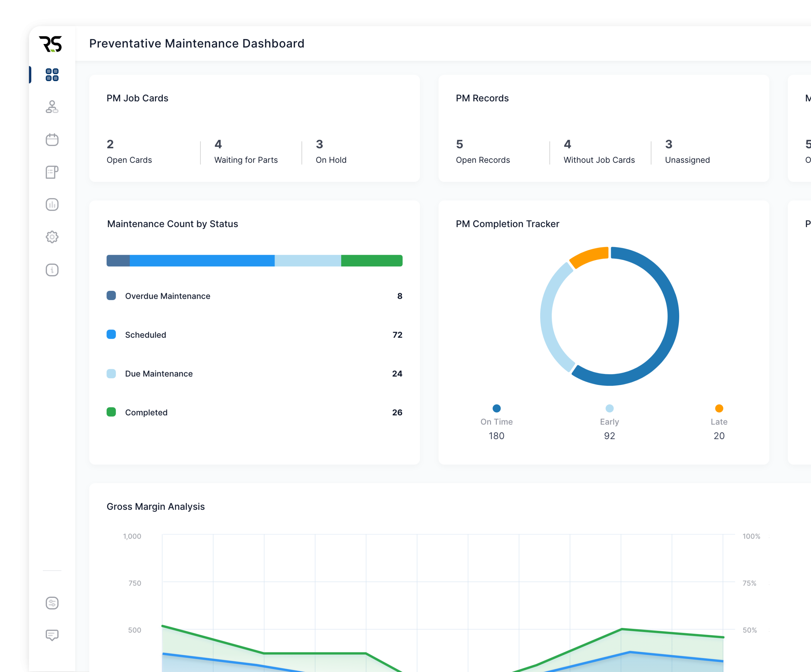Click the Completed count 26

(397, 413)
